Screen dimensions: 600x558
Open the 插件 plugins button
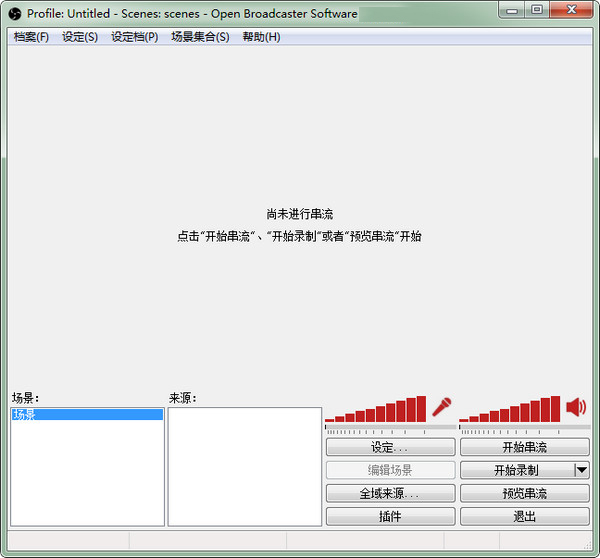pos(391,517)
